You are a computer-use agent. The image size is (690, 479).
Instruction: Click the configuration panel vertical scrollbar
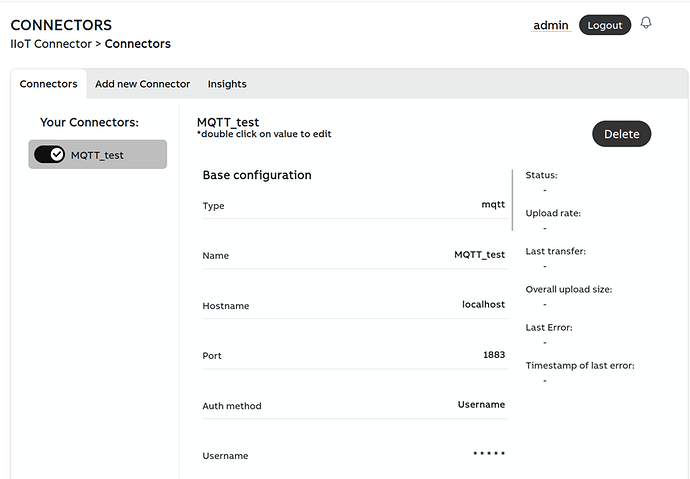512,200
